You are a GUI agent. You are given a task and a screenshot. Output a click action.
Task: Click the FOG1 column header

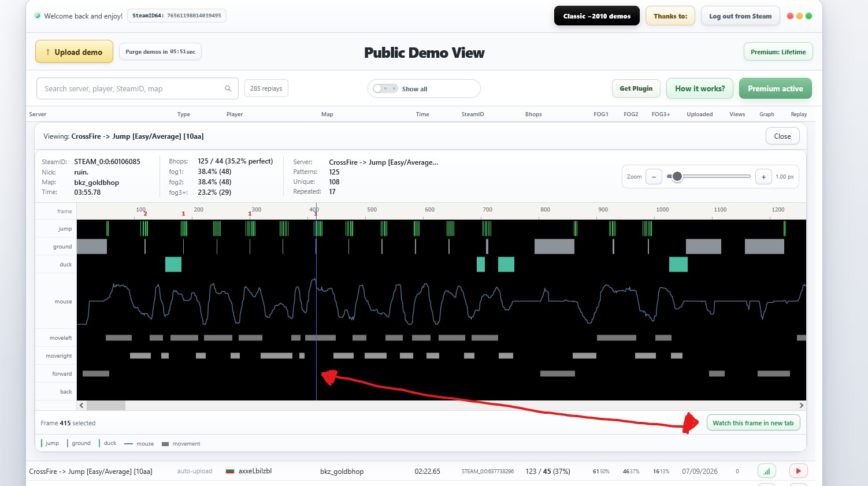click(601, 114)
